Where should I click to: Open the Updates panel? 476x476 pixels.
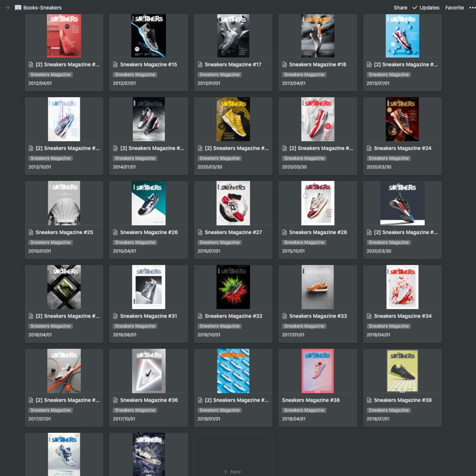[426, 7]
